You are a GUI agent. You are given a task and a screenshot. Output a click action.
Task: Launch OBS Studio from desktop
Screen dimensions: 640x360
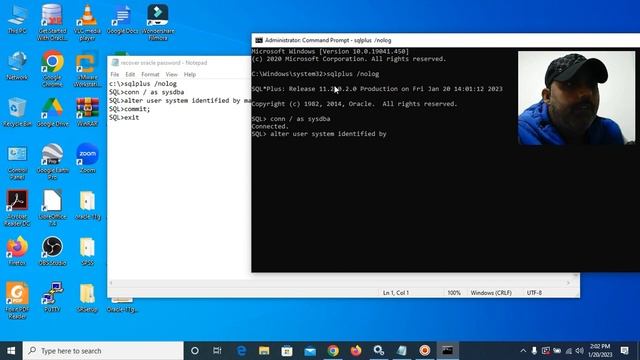click(52, 251)
